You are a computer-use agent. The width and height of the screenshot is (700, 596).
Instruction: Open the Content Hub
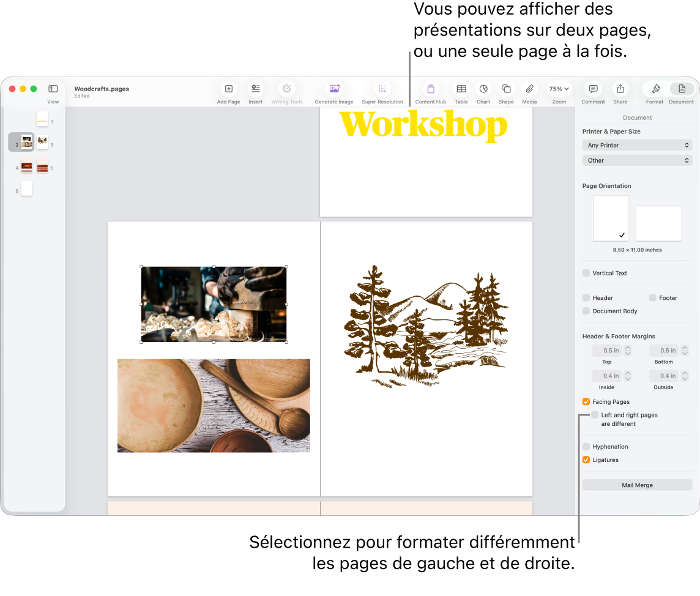tap(430, 89)
